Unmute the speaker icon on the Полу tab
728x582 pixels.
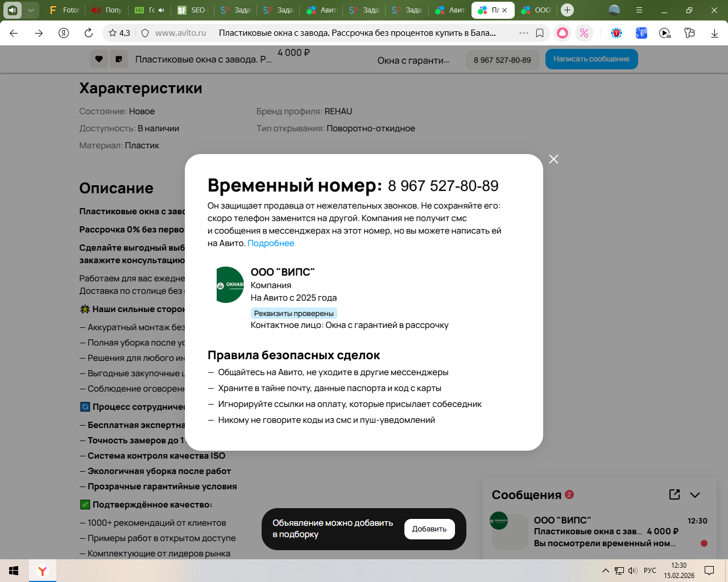click(96, 10)
